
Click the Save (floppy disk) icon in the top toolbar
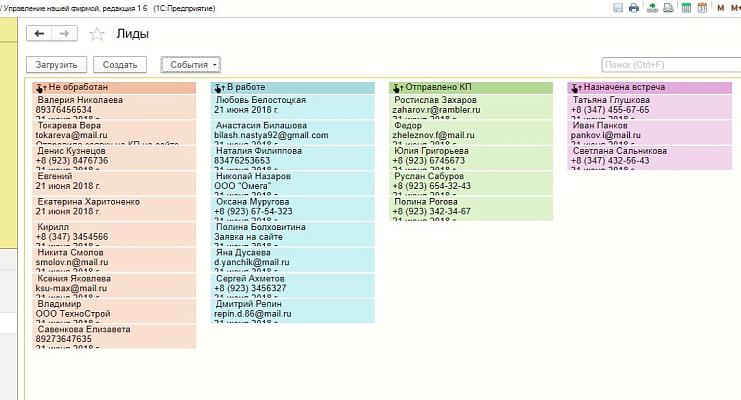click(x=616, y=8)
